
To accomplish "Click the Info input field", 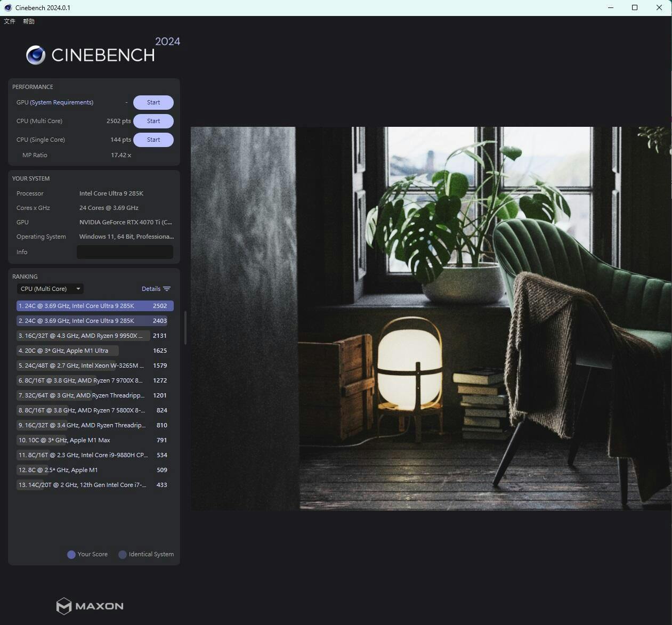I will (125, 252).
